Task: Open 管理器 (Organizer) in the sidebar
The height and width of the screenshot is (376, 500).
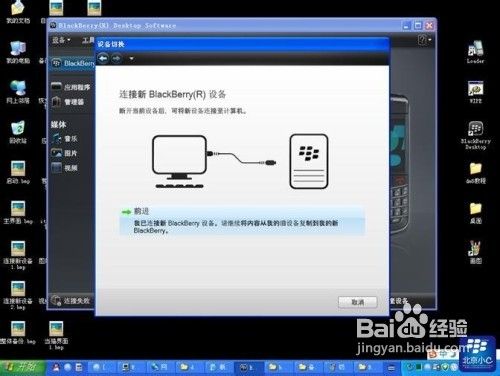Action: point(68,101)
